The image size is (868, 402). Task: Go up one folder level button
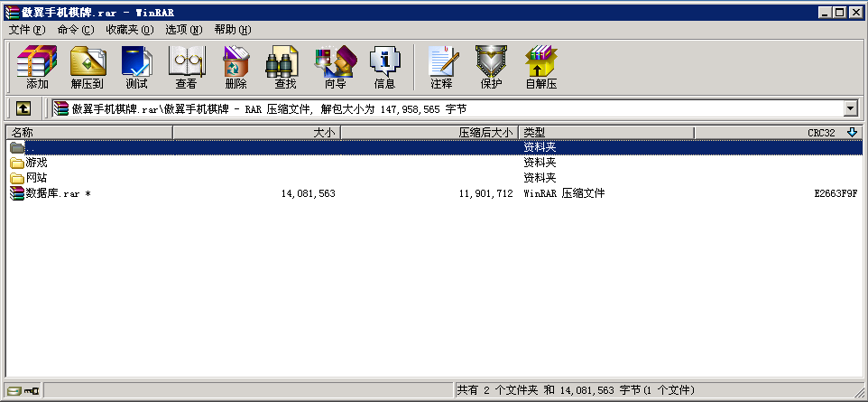pos(23,108)
